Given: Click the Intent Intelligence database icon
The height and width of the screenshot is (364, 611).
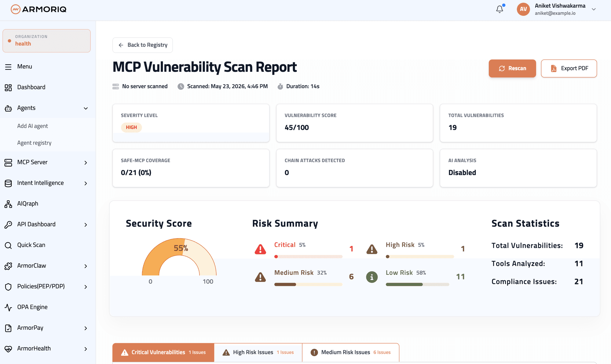Looking at the screenshot, I should [x=8, y=183].
